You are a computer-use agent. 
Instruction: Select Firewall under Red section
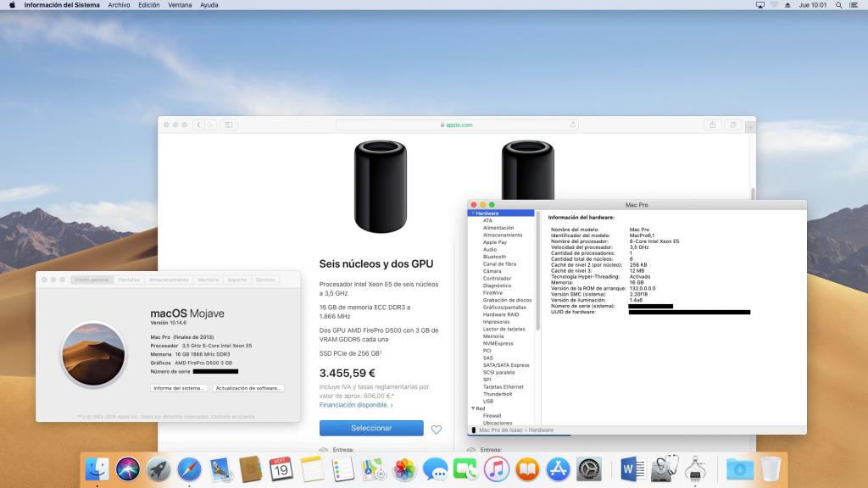tap(492, 415)
